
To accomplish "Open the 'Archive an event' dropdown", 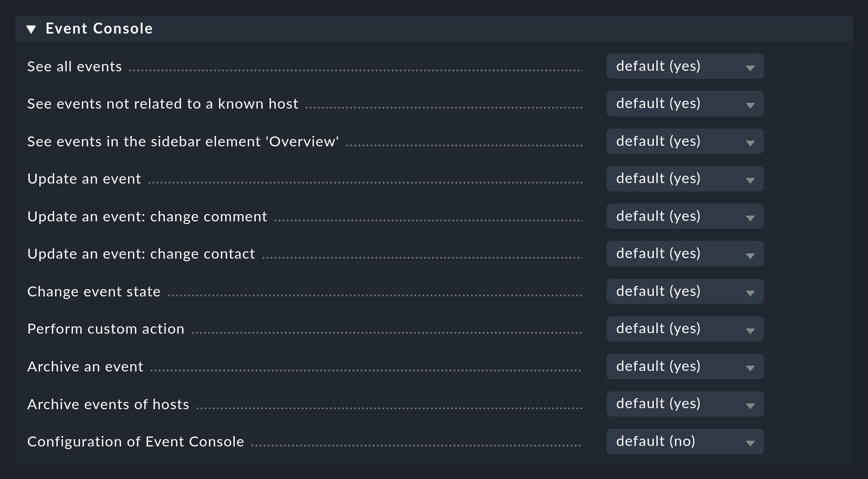I will click(x=684, y=366).
